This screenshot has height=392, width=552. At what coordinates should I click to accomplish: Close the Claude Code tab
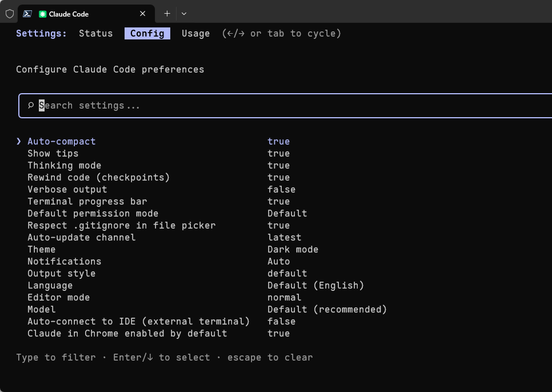coord(143,14)
